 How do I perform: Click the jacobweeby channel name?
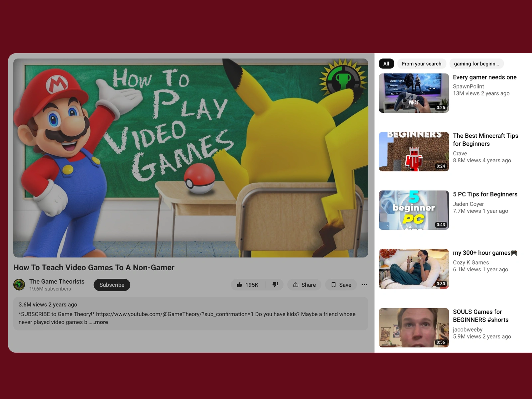pyautogui.click(x=467, y=330)
